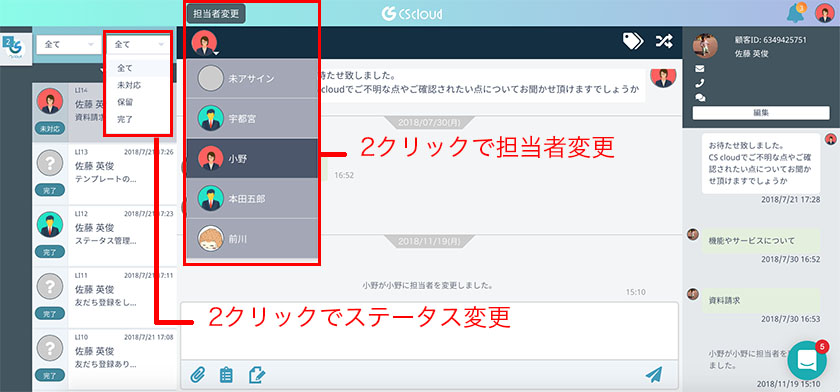The height and width of the screenshot is (392, 840).
Task: Open ticket L113 テンプレートの… conversation
Action: pyautogui.click(x=104, y=174)
